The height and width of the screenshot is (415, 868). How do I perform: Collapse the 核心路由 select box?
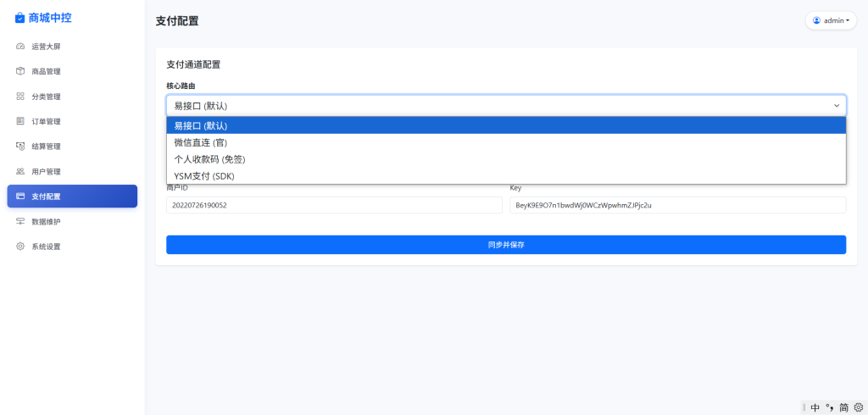tap(505, 106)
